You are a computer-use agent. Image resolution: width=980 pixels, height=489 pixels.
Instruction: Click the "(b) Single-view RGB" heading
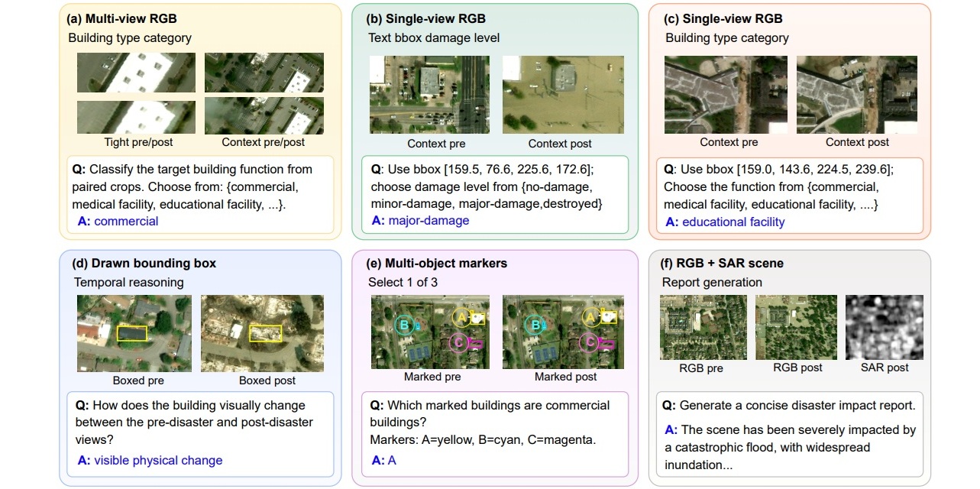(427, 18)
